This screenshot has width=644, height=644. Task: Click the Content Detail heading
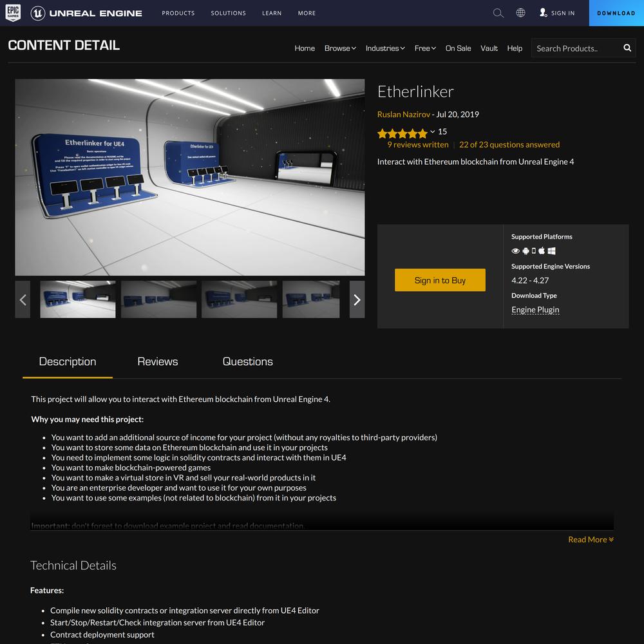pos(64,45)
